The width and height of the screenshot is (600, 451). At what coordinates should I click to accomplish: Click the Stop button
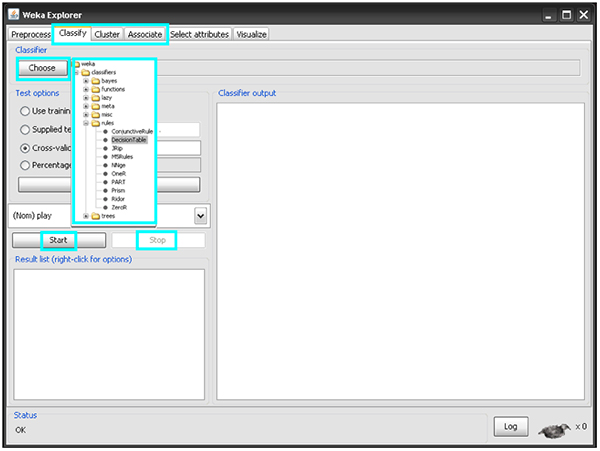coord(158,240)
